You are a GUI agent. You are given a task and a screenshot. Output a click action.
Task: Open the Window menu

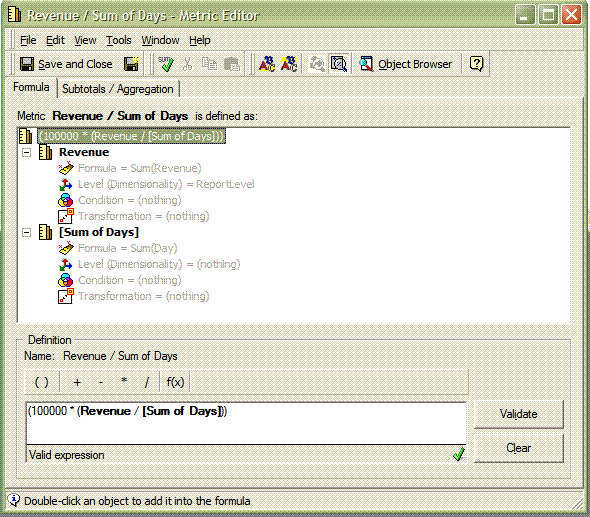160,40
